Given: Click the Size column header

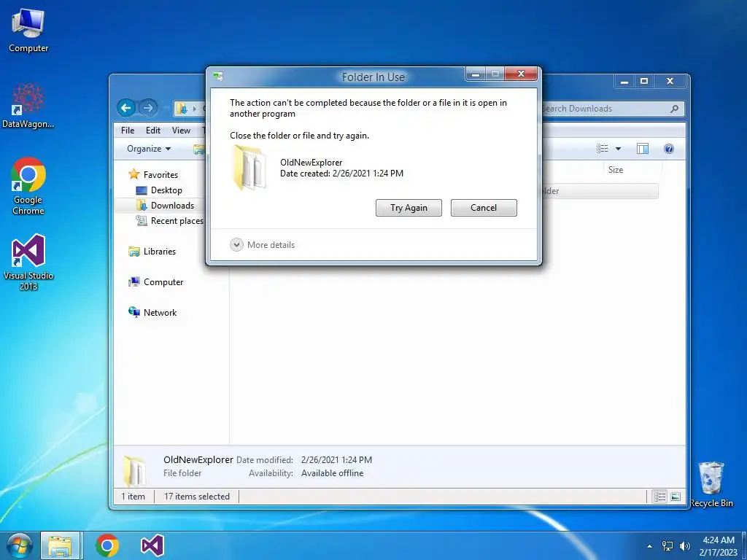Looking at the screenshot, I should 616,169.
